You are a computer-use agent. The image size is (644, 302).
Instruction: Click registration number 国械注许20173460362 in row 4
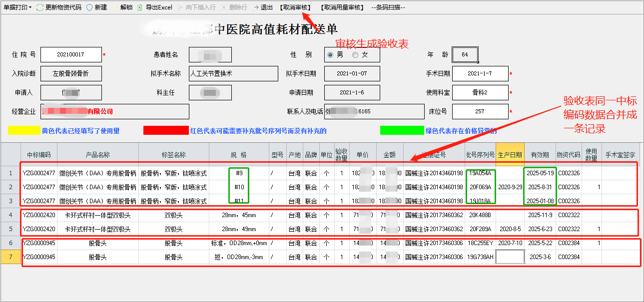(434, 215)
